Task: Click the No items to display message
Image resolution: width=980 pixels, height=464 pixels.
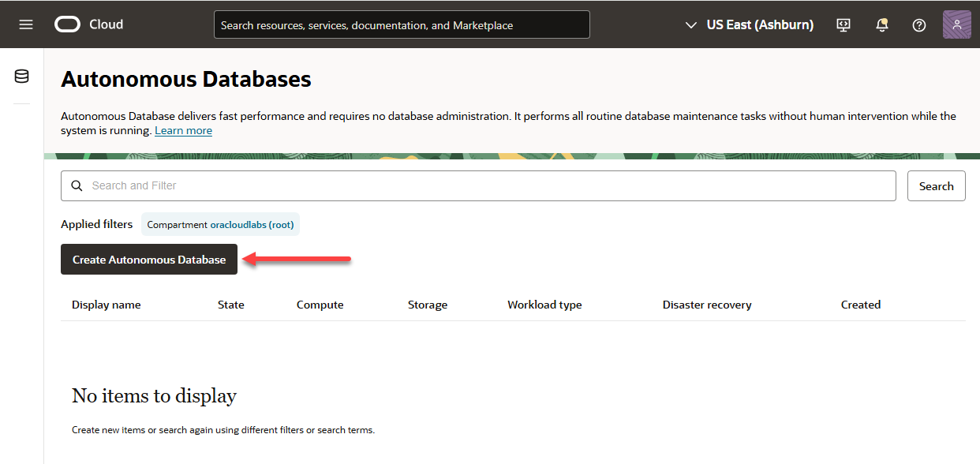Action: pyautogui.click(x=154, y=395)
